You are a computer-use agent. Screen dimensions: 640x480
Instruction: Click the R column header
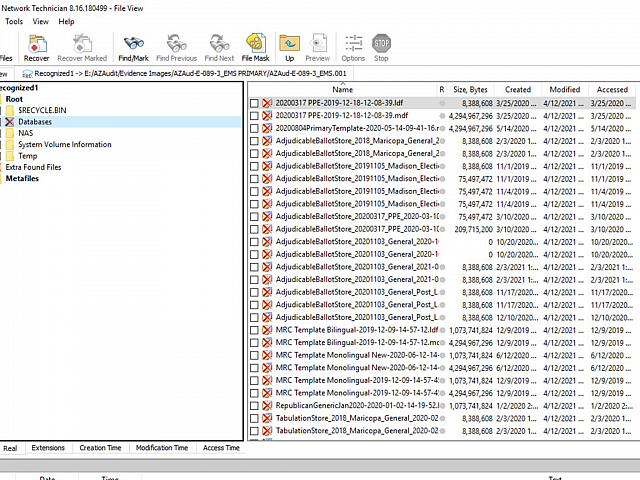[x=442, y=89]
